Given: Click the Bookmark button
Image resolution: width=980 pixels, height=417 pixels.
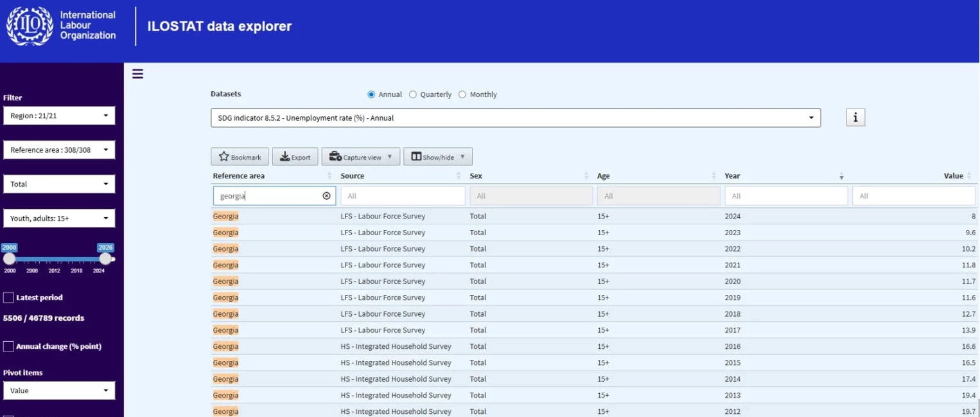Looking at the screenshot, I should [240, 157].
